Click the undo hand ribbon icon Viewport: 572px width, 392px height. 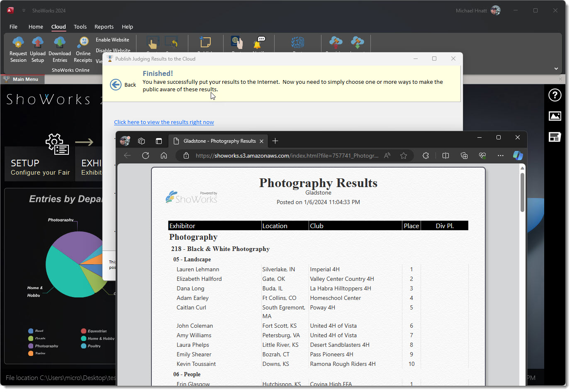coord(172,42)
